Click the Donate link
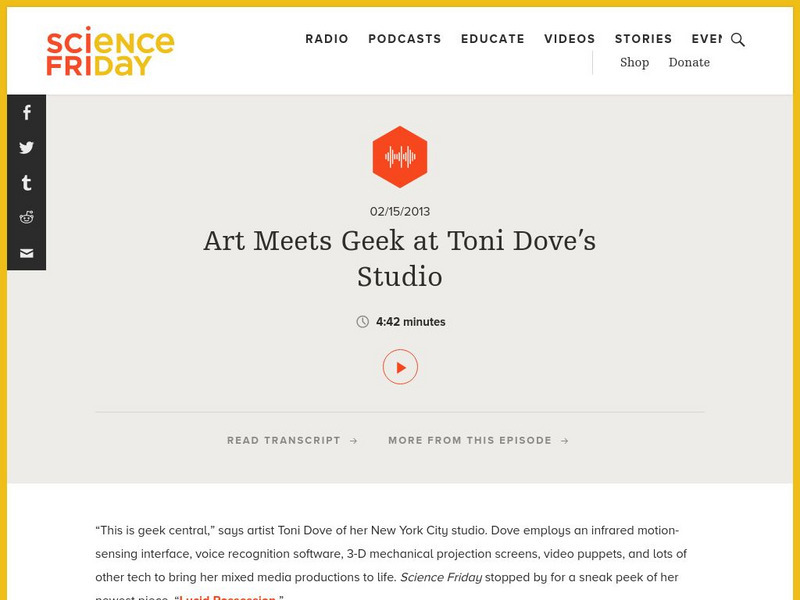 (688, 62)
